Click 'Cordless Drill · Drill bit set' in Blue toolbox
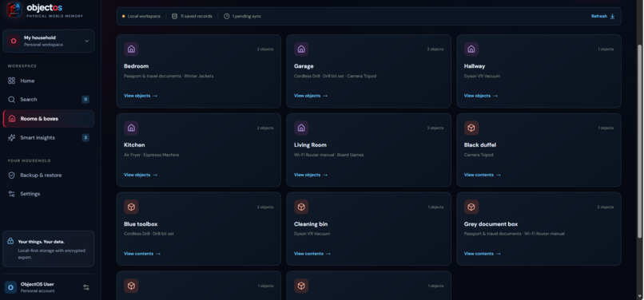Screen dimensions: 644x300 point(149,234)
